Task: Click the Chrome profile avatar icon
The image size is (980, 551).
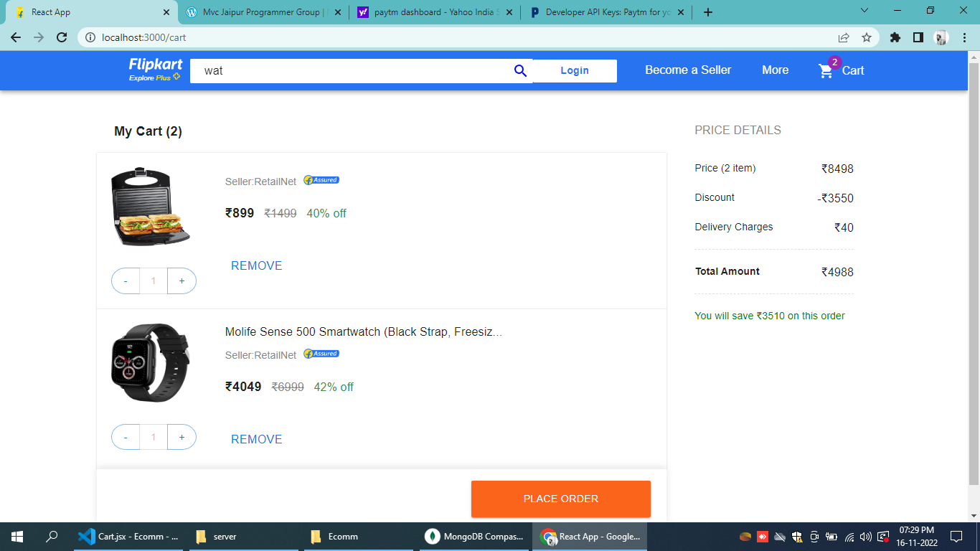Action: pyautogui.click(x=941, y=38)
